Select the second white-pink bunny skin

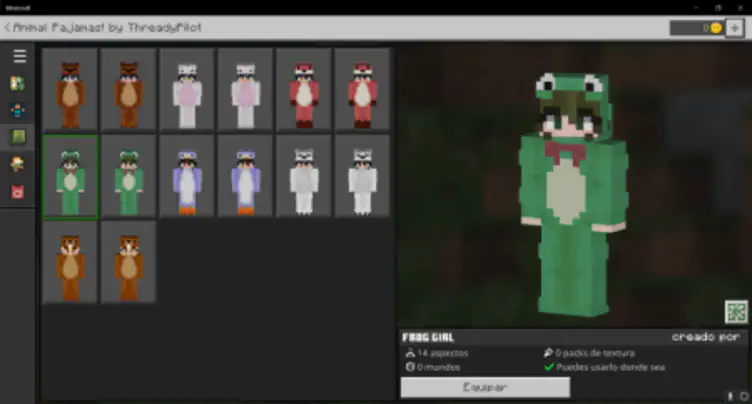pos(246,90)
